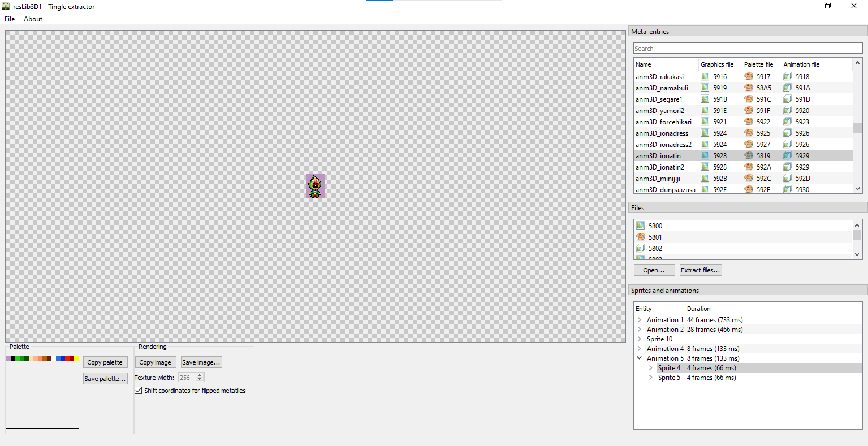Screen dimensions: 868x446
Task: Click animation file icon for anm3D_segare1
Action: tap(787, 99)
